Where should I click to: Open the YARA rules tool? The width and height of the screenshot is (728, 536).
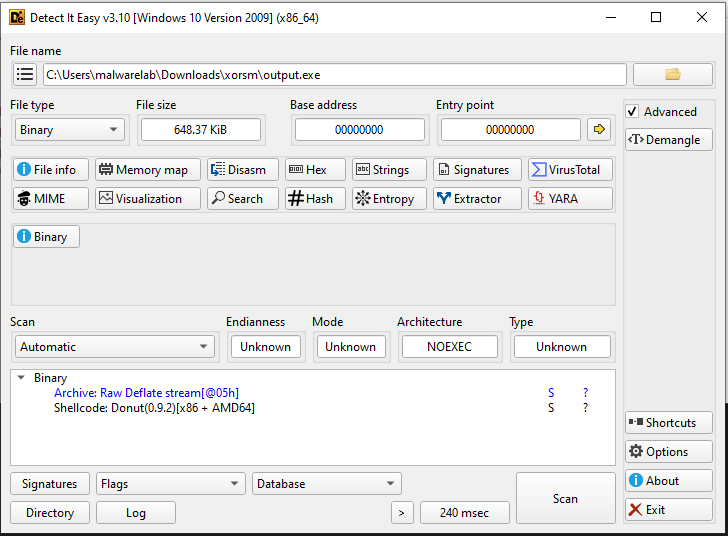569,199
